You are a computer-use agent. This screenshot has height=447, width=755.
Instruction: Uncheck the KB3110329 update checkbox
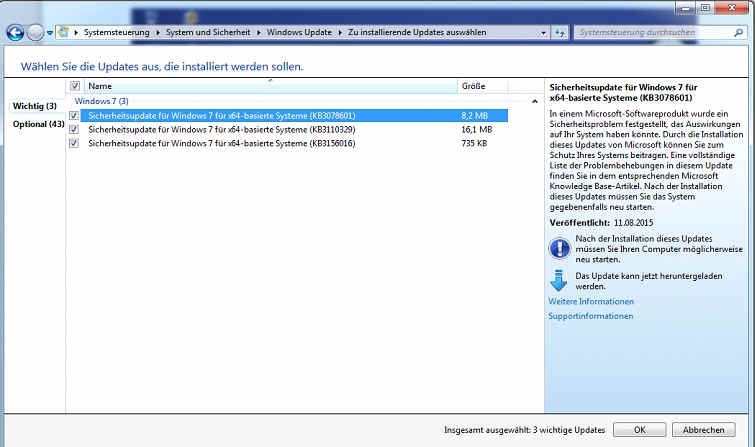pos(74,130)
